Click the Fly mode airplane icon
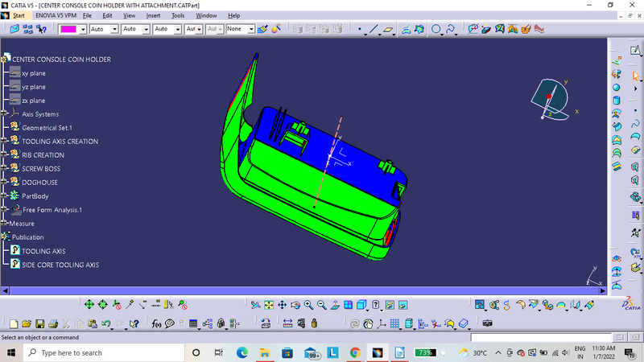The height and width of the screenshot is (362, 644). (x=255, y=305)
